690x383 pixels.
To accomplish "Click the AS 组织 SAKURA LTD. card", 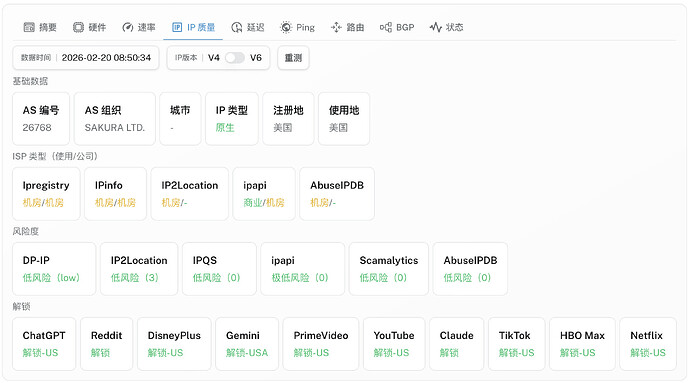I will coord(114,119).
